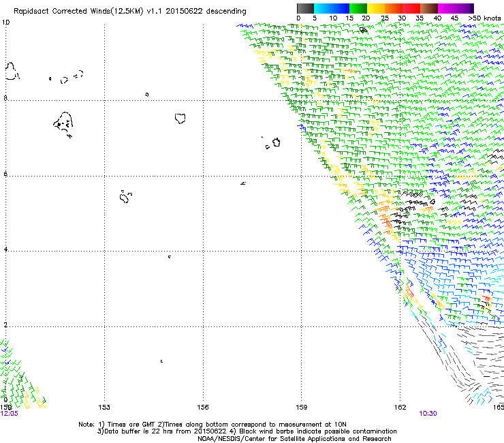Click the '45' label under the color bar
This screenshot has width=504, height=443.
coord(454,18)
